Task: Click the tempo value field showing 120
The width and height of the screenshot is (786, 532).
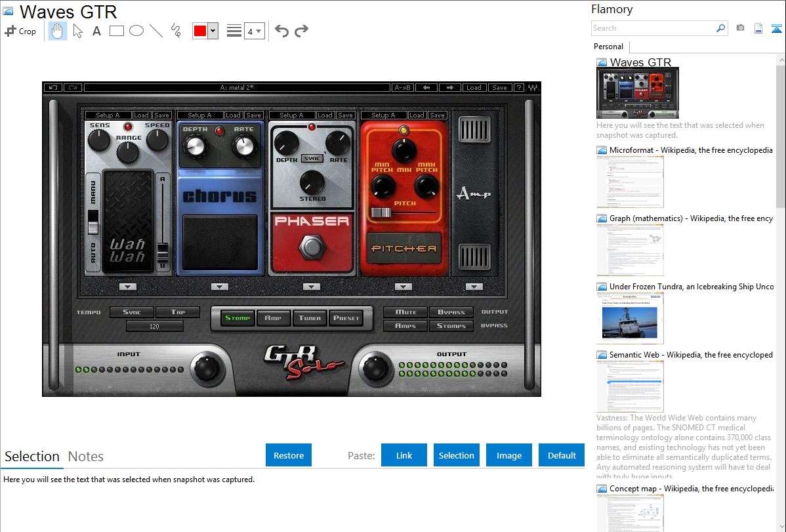Action: tap(154, 327)
